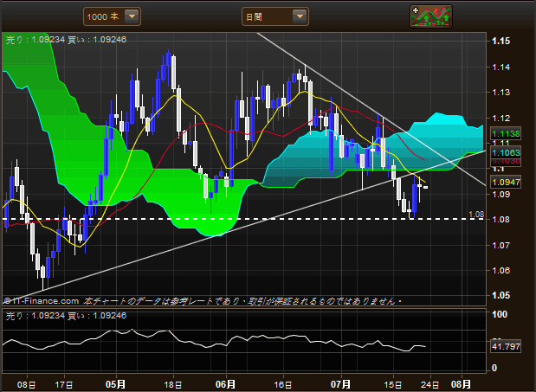Click the 1.15 price axis label
Viewport: 536px width, 392px height.
coord(500,41)
